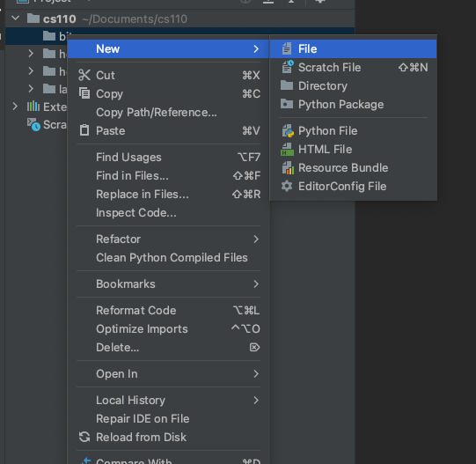Select File in the New submenu
476x464 pixels.
(x=353, y=49)
